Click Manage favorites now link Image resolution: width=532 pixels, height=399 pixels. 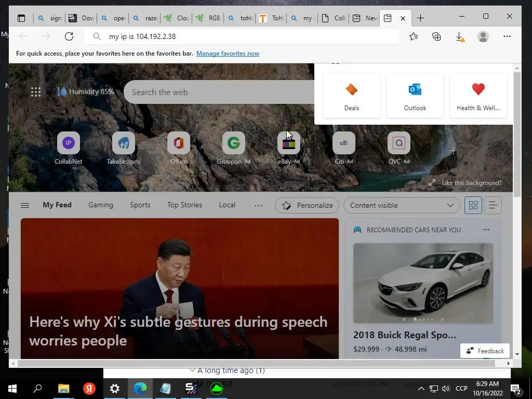[228, 54]
